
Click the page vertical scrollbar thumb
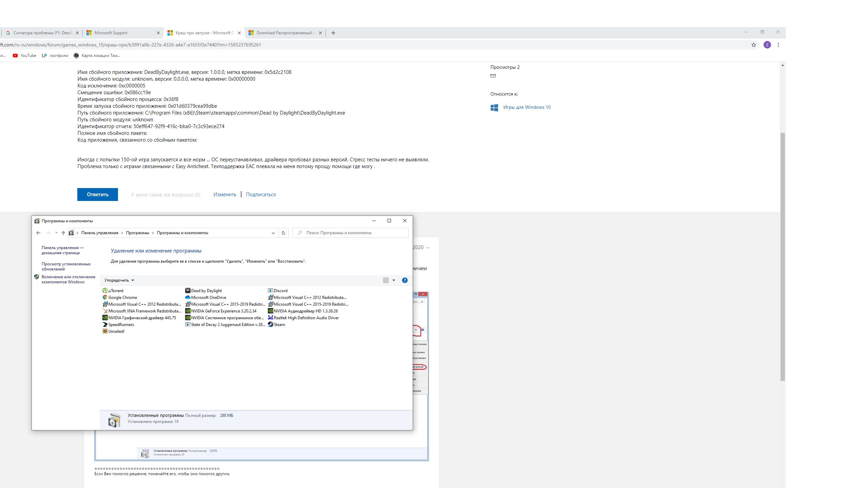783,257
